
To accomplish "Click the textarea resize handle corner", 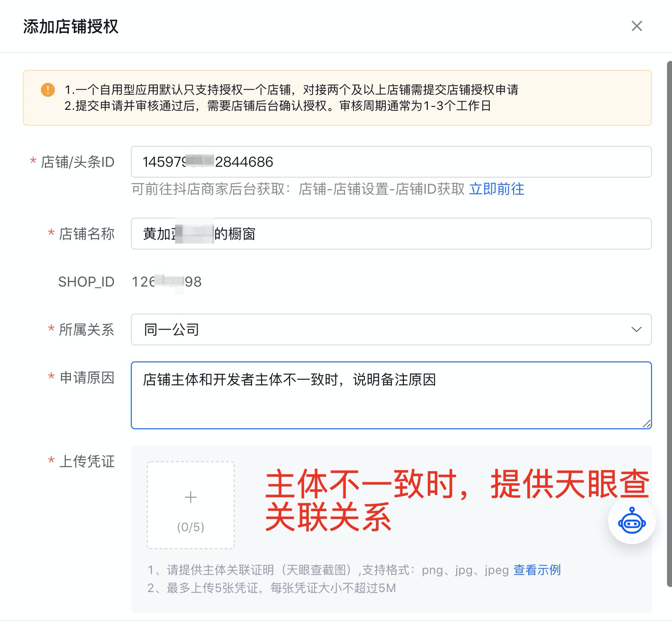I will pyautogui.click(x=647, y=424).
